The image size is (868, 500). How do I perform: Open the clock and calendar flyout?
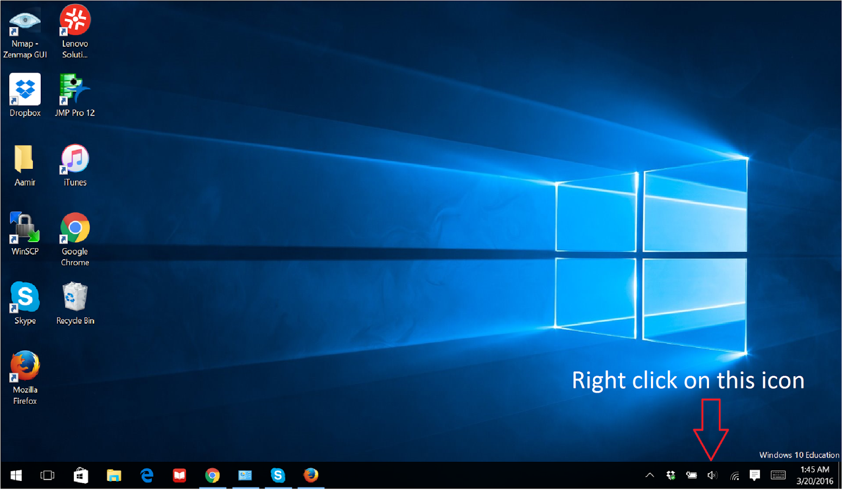tap(814, 474)
